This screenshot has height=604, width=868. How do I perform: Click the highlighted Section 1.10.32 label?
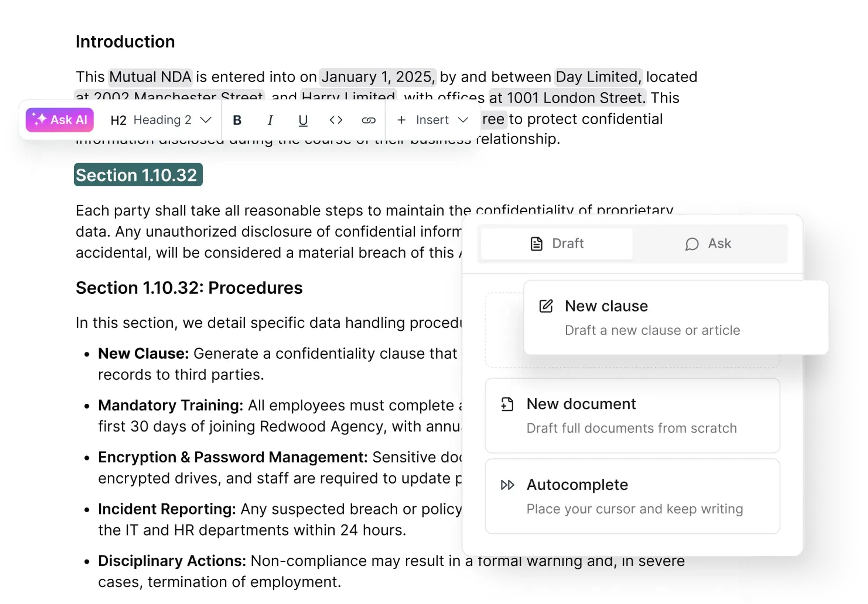pyautogui.click(x=138, y=175)
